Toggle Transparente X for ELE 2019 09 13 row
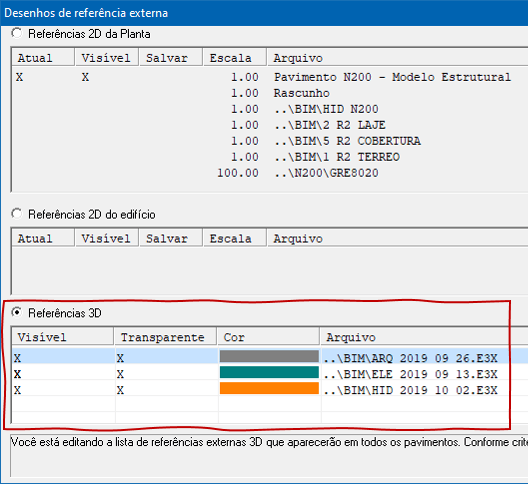The height and width of the screenshot is (484, 528). pyautogui.click(x=121, y=374)
